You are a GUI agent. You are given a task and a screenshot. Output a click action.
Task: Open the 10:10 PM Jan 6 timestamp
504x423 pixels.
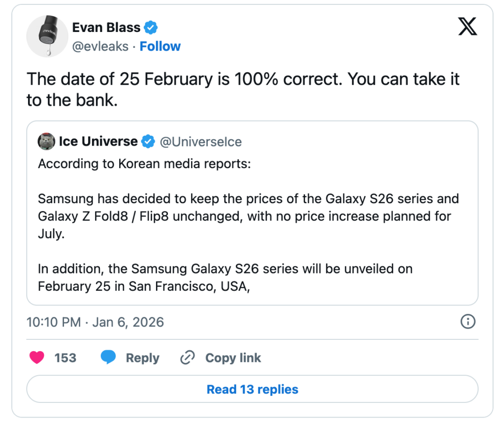(95, 322)
